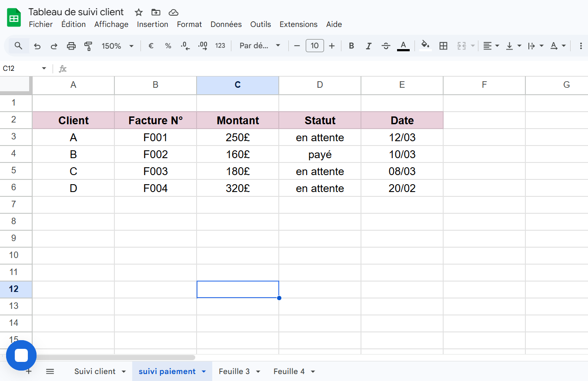Screen dimensions: 588x381
Task: Open the Données menu
Action: pyautogui.click(x=226, y=24)
